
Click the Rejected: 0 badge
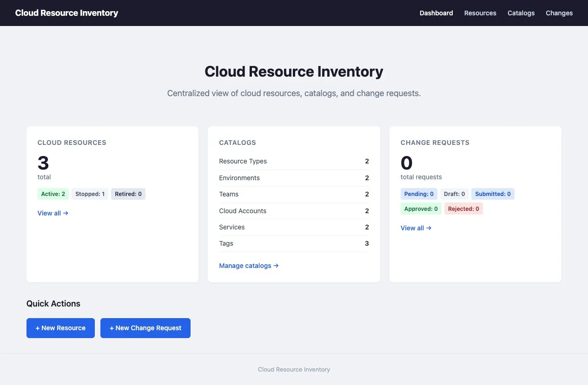(x=463, y=209)
